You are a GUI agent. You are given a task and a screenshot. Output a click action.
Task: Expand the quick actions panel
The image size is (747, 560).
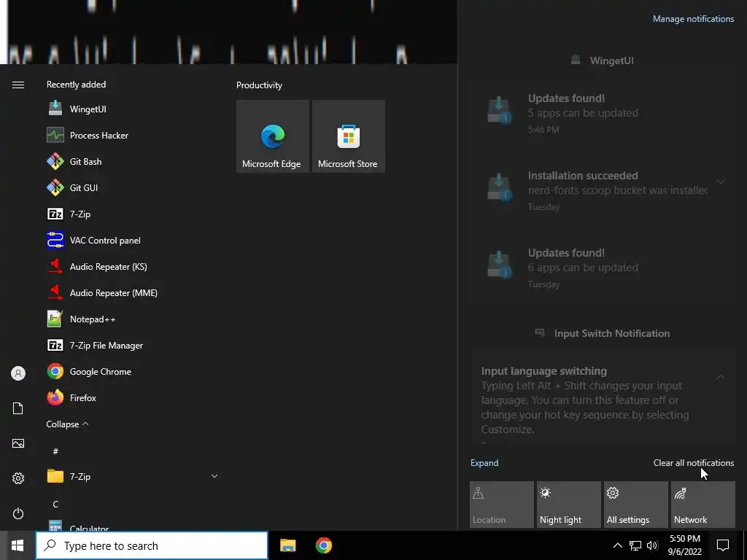[484, 463]
